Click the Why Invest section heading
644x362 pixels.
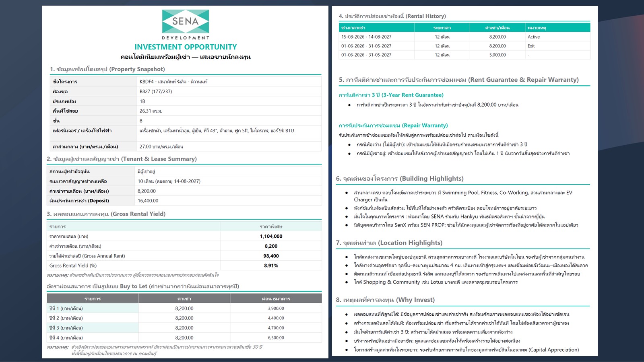pyautogui.click(x=385, y=300)
